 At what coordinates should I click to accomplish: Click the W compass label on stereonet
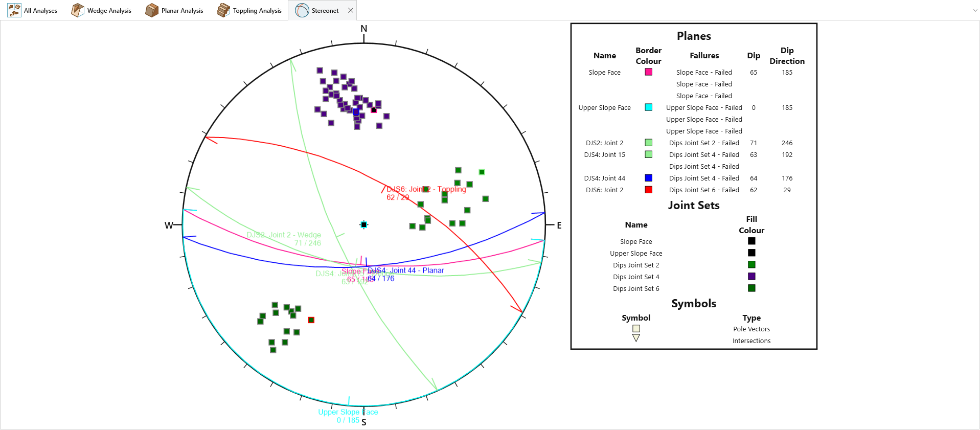coord(169,225)
